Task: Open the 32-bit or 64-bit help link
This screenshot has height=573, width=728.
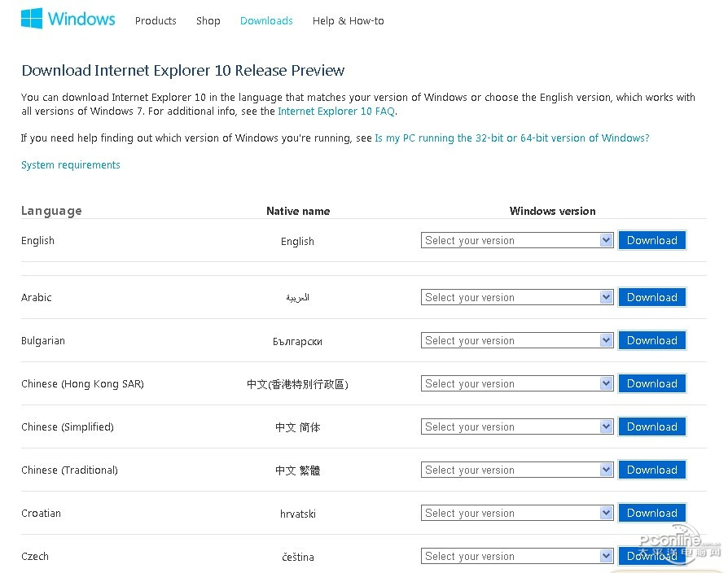Action: tap(511, 138)
